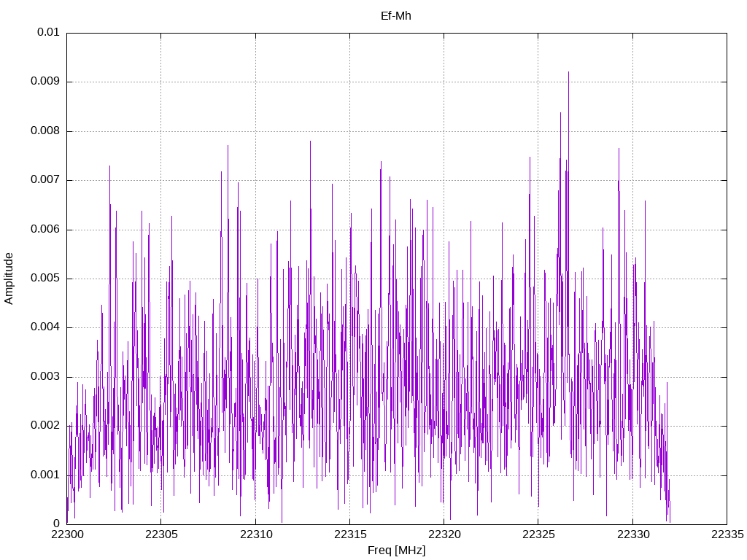Select x-axis tick label 22310
Viewport: 747px width, 560px height.
point(255,534)
